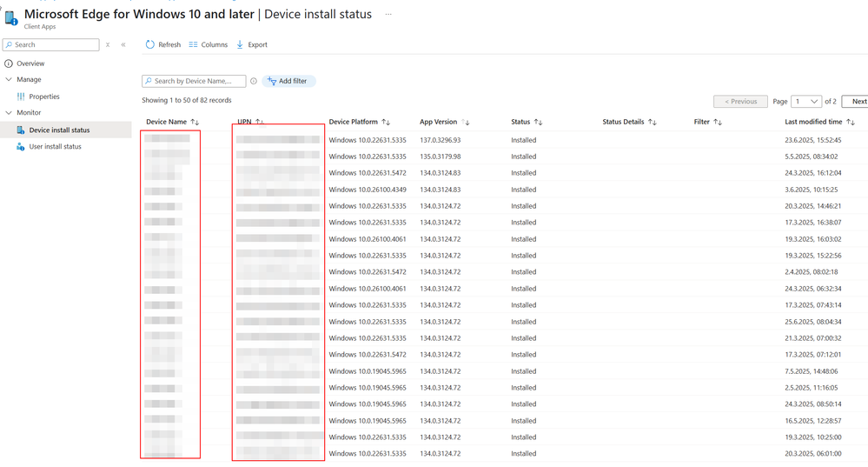
Task: Sort by Device Platform column
Action: (x=386, y=122)
